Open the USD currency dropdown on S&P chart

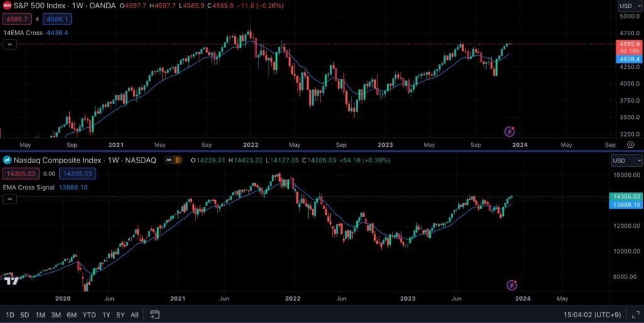(x=630, y=6)
